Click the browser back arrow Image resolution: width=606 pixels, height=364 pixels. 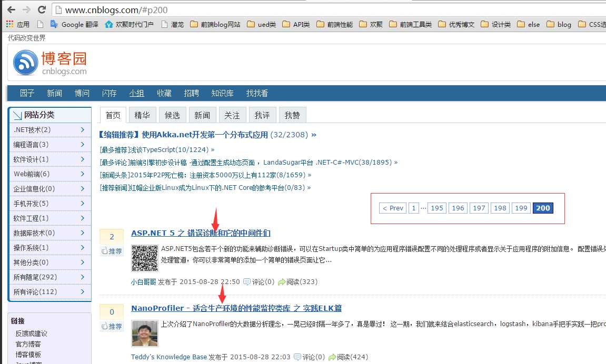click(11, 9)
